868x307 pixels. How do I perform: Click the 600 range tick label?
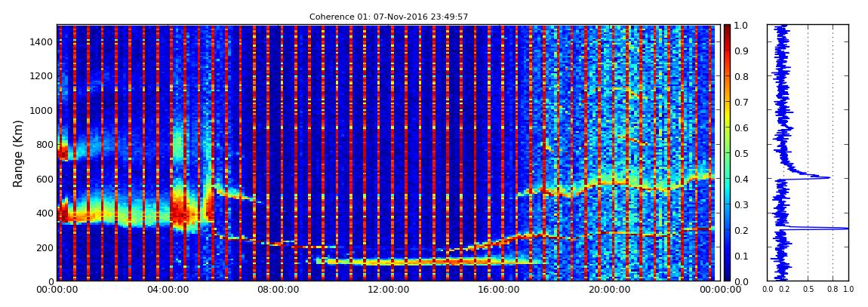tap(44, 179)
